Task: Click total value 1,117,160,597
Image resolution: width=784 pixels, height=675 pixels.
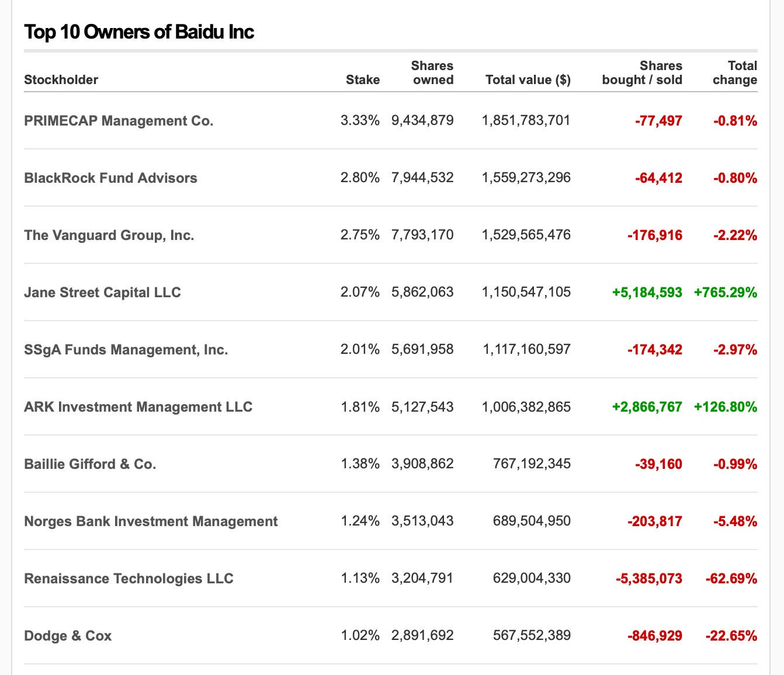Action: click(x=526, y=350)
